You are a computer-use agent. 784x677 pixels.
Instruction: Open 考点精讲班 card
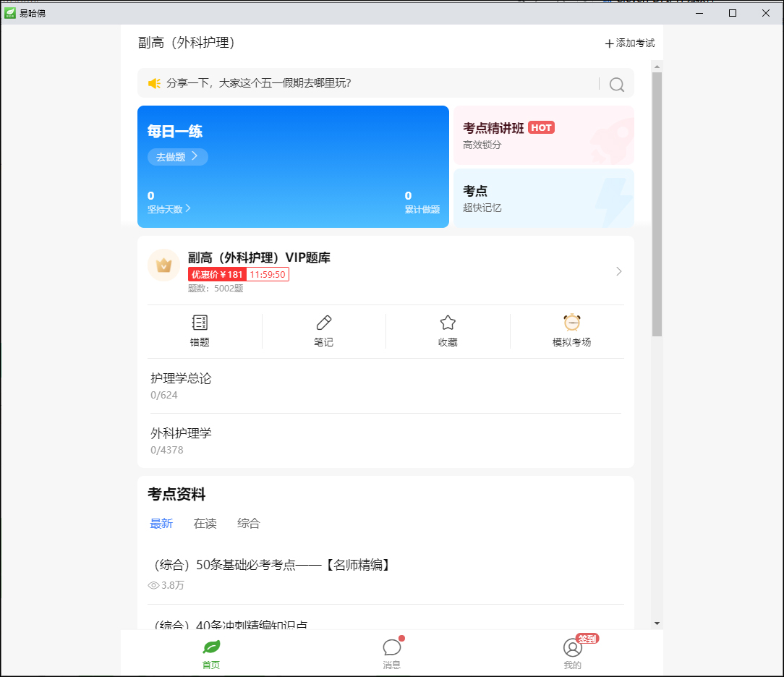(x=544, y=135)
